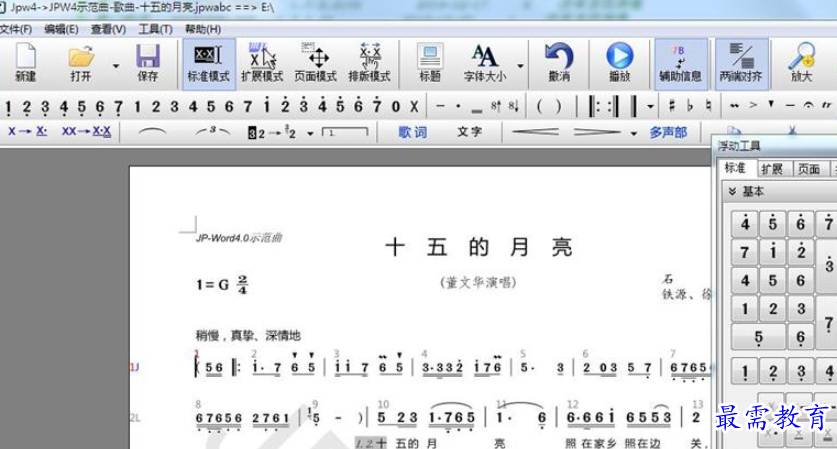Insert a decrescendo hairpin
The width and height of the screenshot is (837, 449).
[x=596, y=132]
